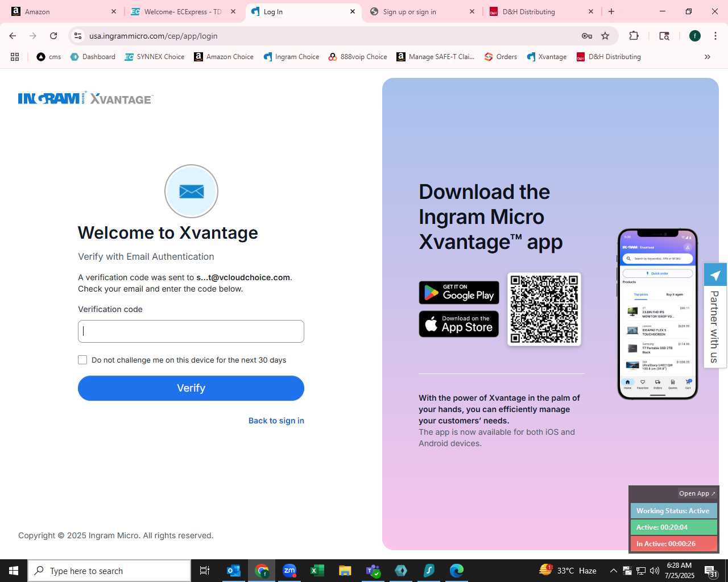
Task: Open Chrome from the taskbar
Action: tap(262, 571)
